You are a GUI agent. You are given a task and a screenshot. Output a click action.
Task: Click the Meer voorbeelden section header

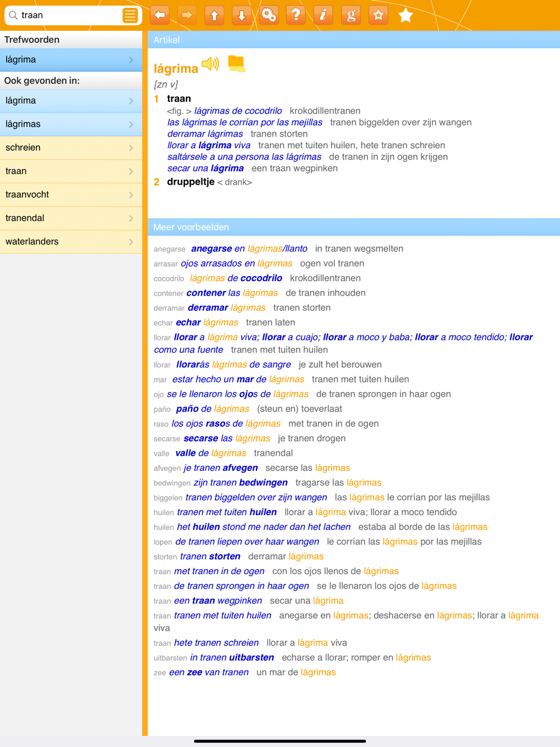pyautogui.click(x=354, y=227)
